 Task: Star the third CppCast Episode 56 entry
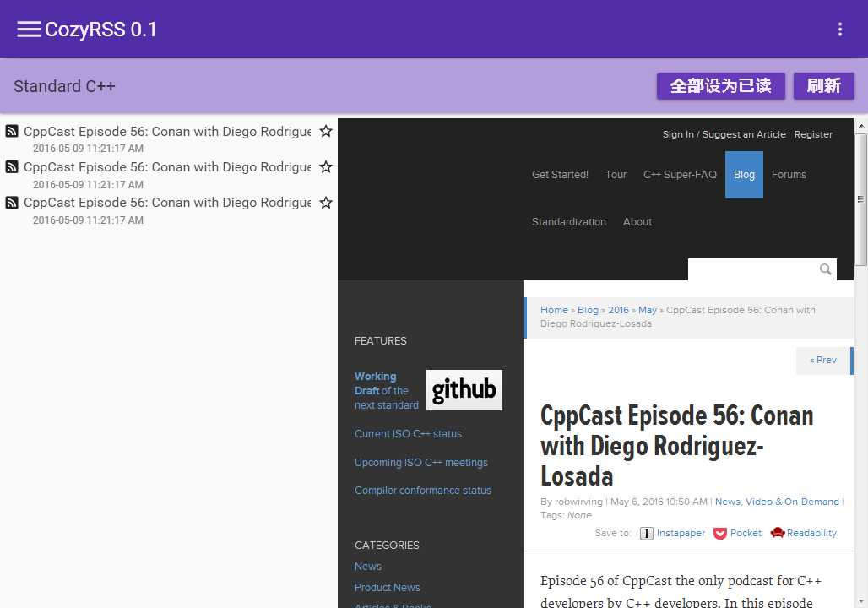coord(326,203)
